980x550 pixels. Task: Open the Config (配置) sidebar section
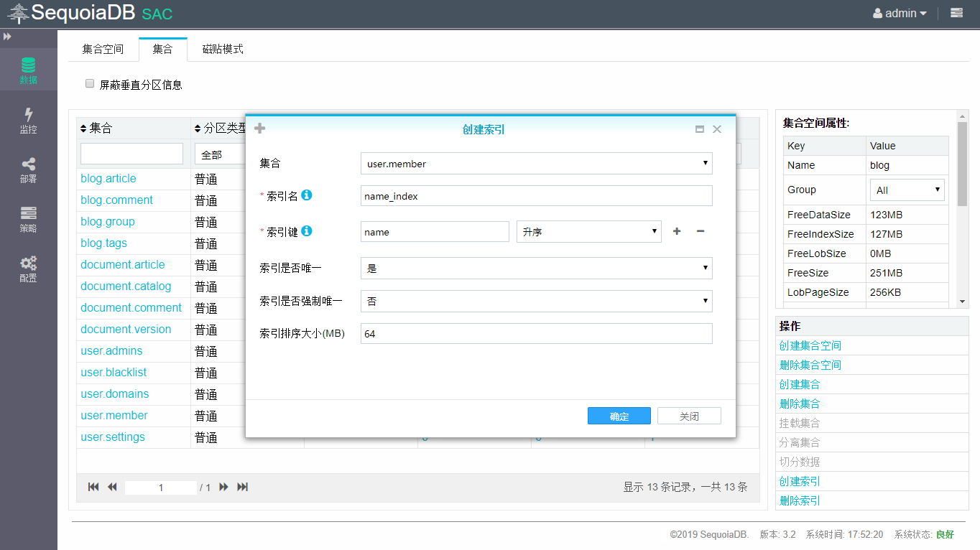click(x=28, y=269)
